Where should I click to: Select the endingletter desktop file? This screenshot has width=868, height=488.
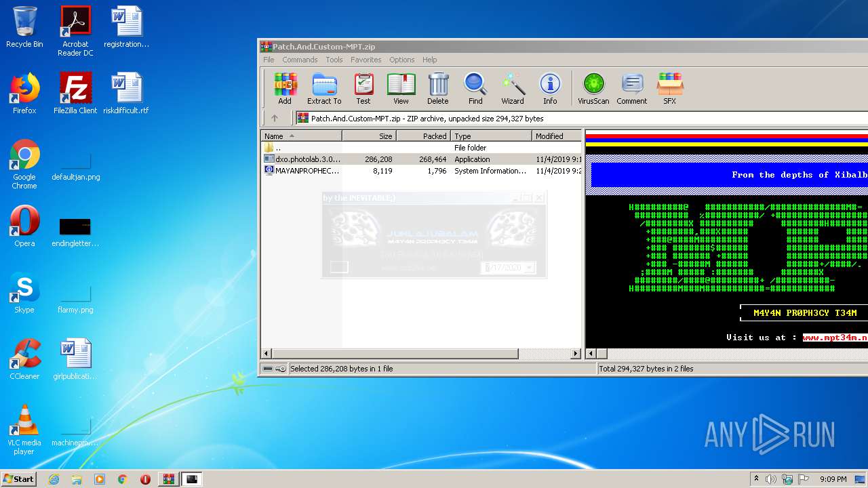(x=75, y=230)
